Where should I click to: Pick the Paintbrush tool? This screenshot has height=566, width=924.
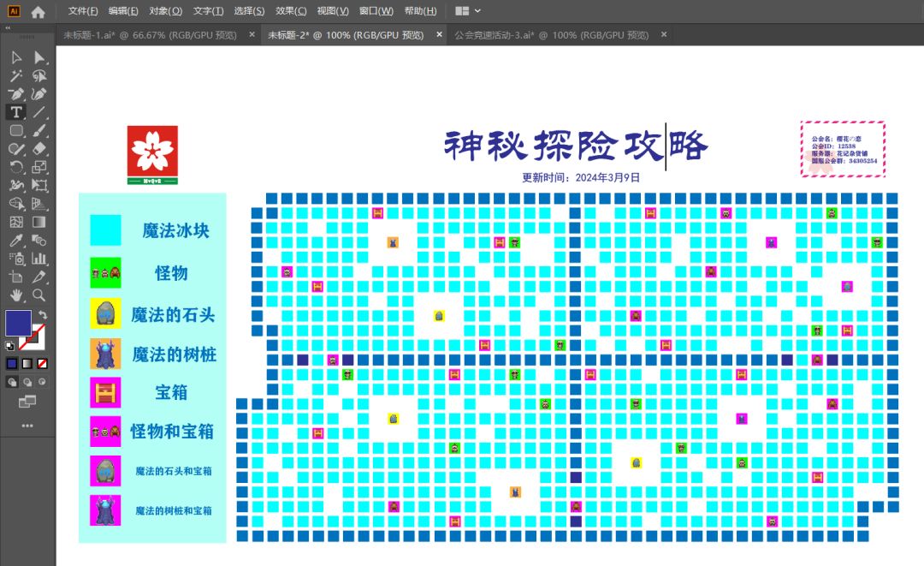(x=38, y=130)
